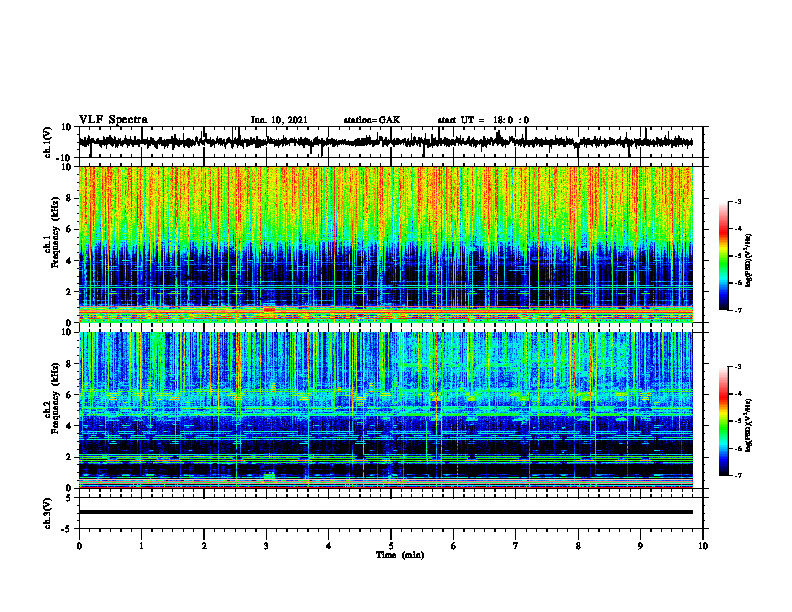Click the "ch.2 Frequency (kHz)" axis label

[x=51, y=398]
